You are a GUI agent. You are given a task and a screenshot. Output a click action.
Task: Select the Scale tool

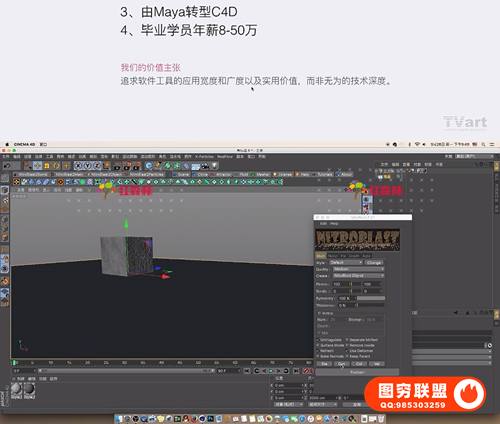coord(47,166)
